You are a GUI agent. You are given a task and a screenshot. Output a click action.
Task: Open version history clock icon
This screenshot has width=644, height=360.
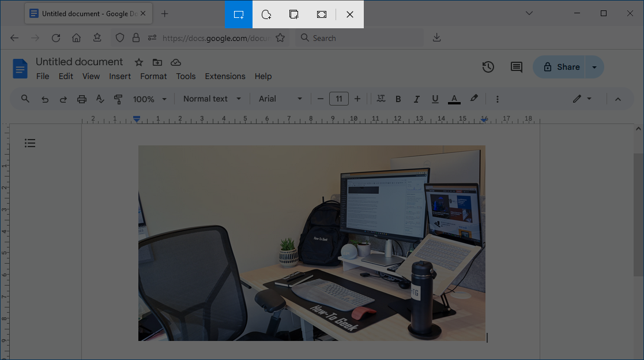click(488, 67)
